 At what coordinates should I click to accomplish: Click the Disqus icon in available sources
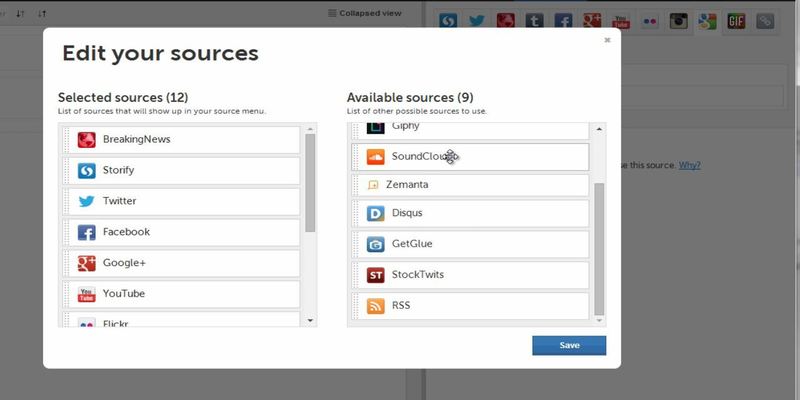click(375, 213)
